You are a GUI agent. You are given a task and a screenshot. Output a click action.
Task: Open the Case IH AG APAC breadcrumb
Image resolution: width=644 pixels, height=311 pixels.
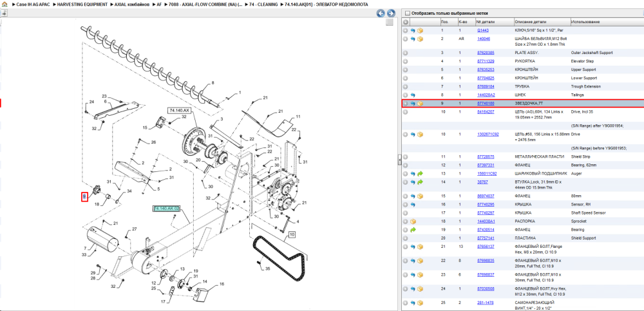coord(33,5)
